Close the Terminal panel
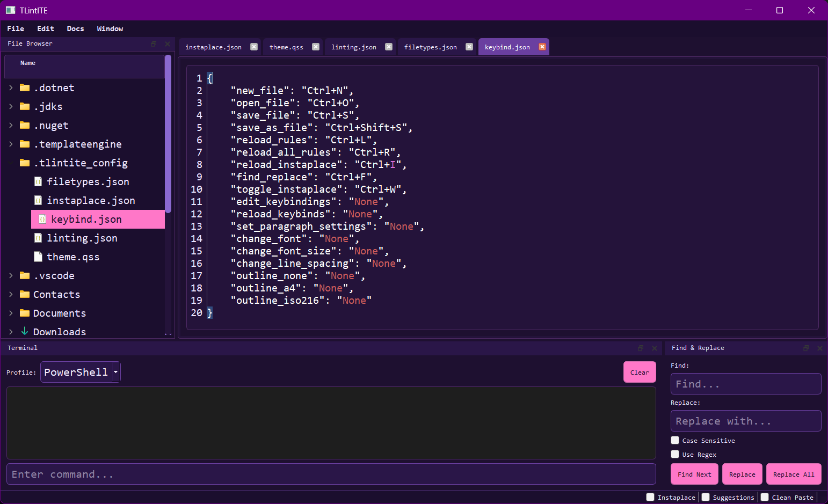Screen dimensions: 828x504 tap(655, 348)
